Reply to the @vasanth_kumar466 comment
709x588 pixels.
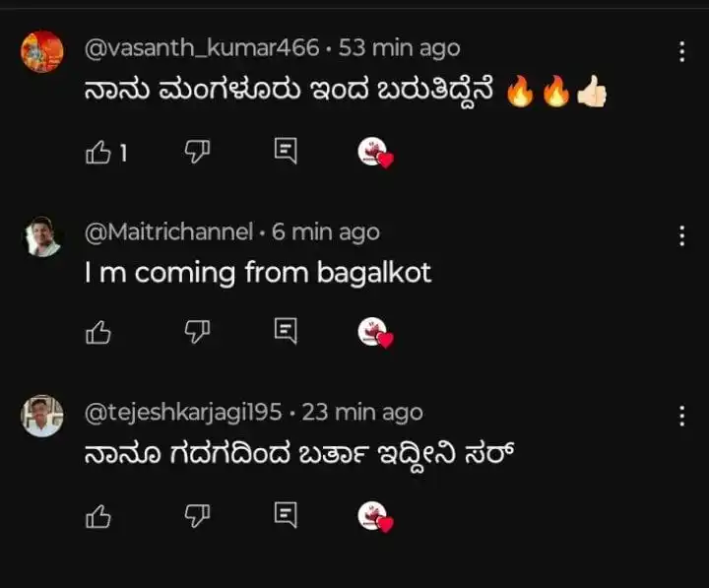[285, 152]
